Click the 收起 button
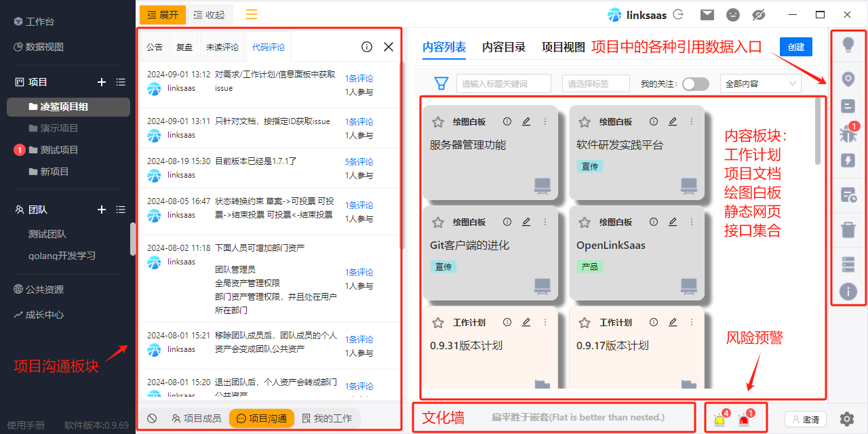 pos(209,14)
